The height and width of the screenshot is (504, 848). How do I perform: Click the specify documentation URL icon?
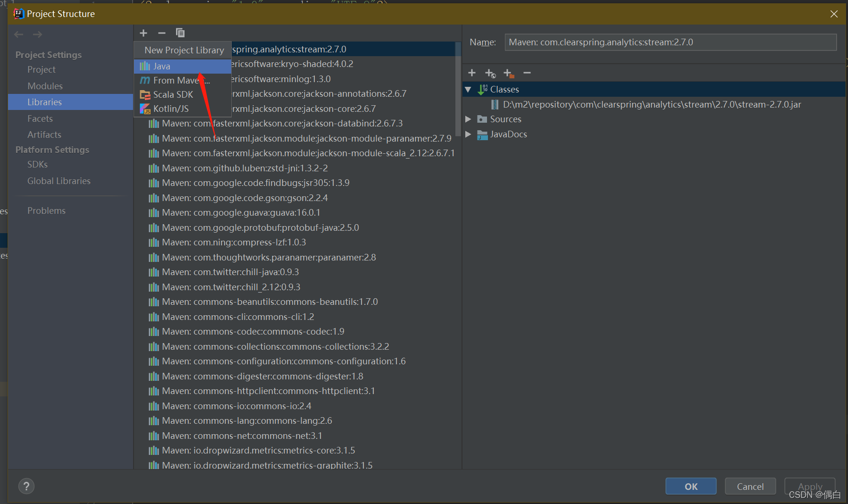pos(490,73)
